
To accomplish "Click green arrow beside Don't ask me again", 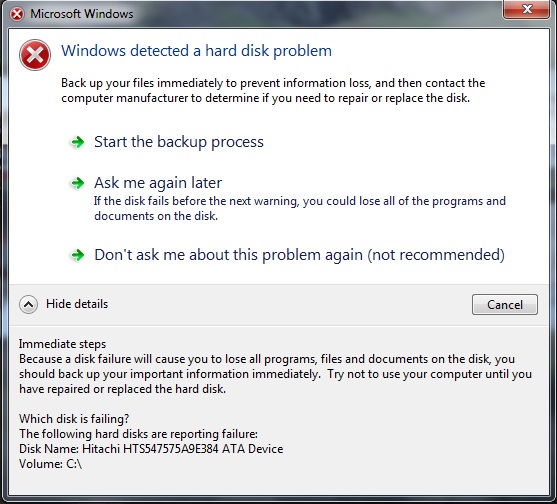I will pyautogui.click(x=77, y=255).
